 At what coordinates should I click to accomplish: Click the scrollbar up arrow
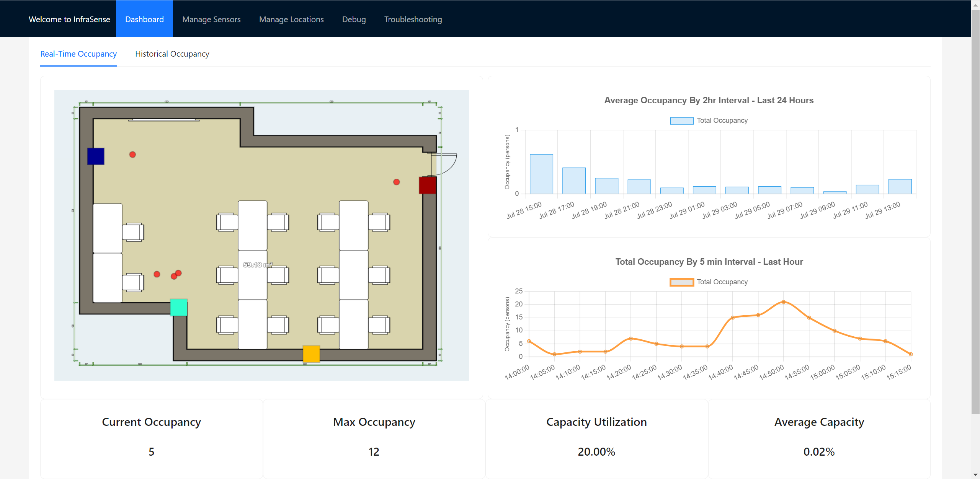tap(975, 5)
